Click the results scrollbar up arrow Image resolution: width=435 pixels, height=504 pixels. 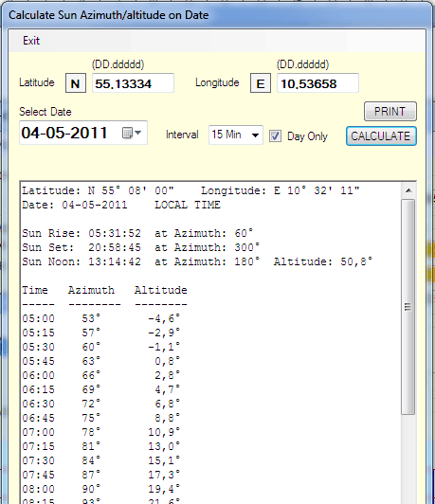tap(408, 190)
